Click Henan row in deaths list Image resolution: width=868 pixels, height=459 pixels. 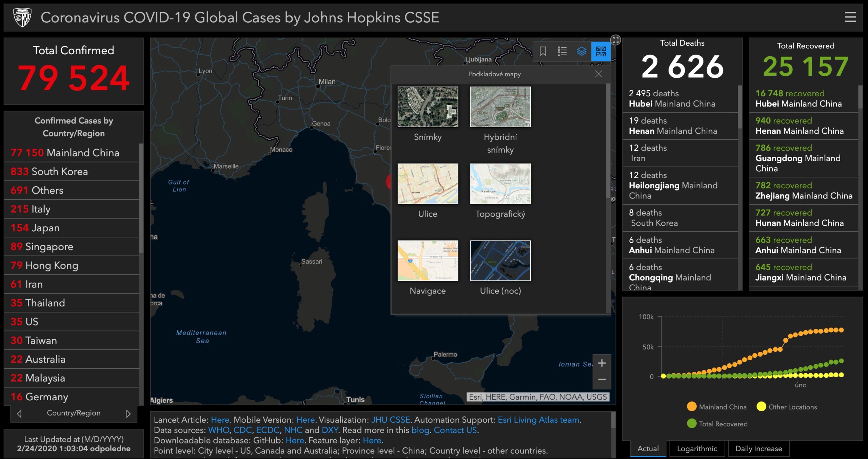pos(680,126)
